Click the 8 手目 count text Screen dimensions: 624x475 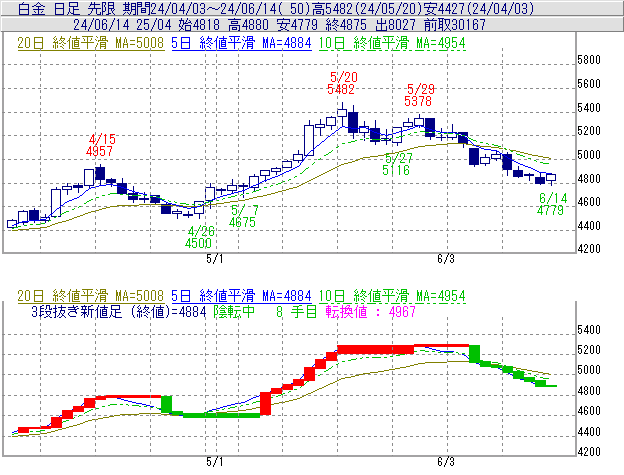pyautogui.click(x=296, y=311)
